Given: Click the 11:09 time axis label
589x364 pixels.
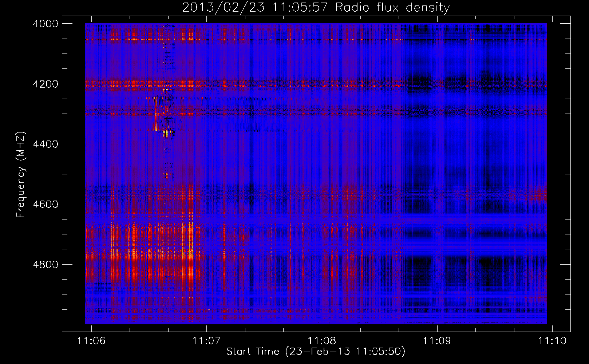Looking at the screenshot, I should (437, 341).
